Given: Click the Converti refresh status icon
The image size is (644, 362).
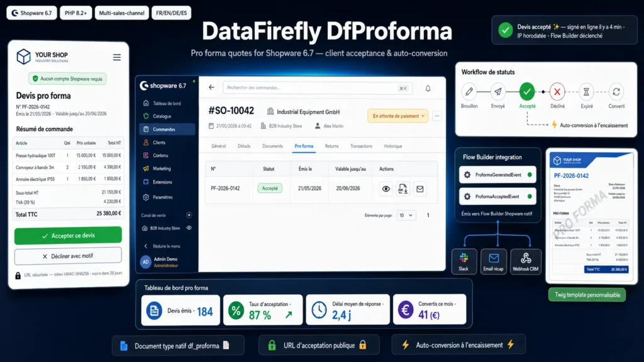Looking at the screenshot, I should tap(616, 92).
